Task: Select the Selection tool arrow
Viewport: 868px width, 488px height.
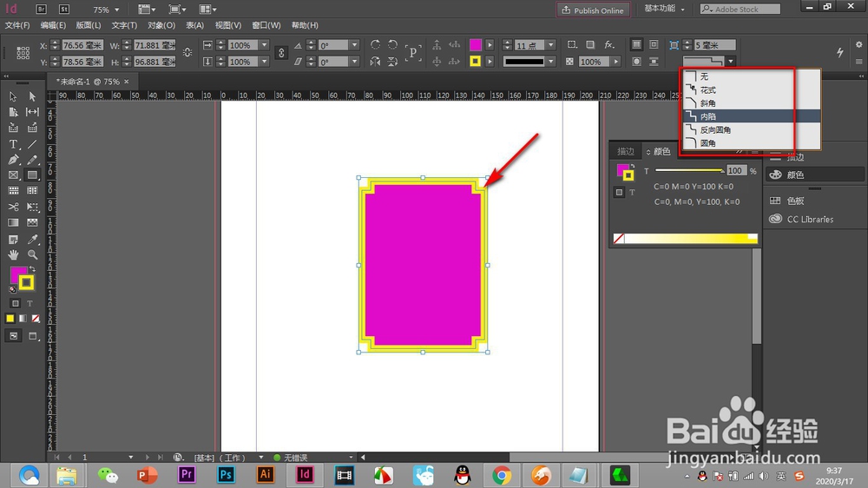Action: [13, 97]
